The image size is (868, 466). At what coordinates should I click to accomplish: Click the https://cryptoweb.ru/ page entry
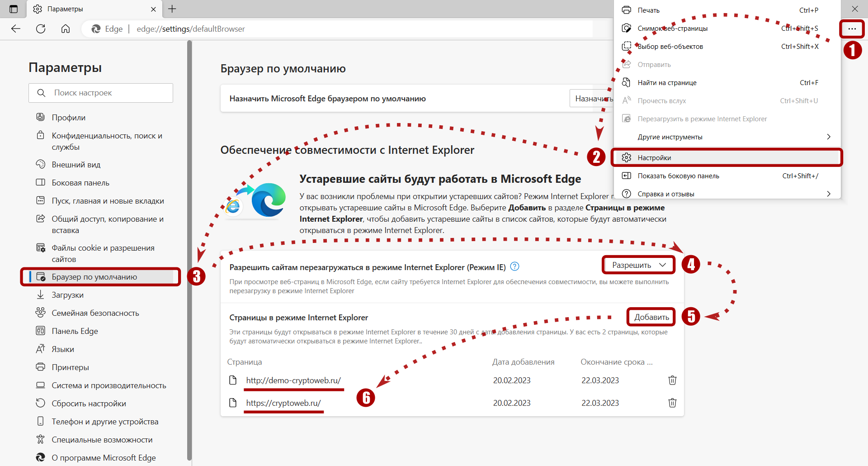pyautogui.click(x=283, y=403)
